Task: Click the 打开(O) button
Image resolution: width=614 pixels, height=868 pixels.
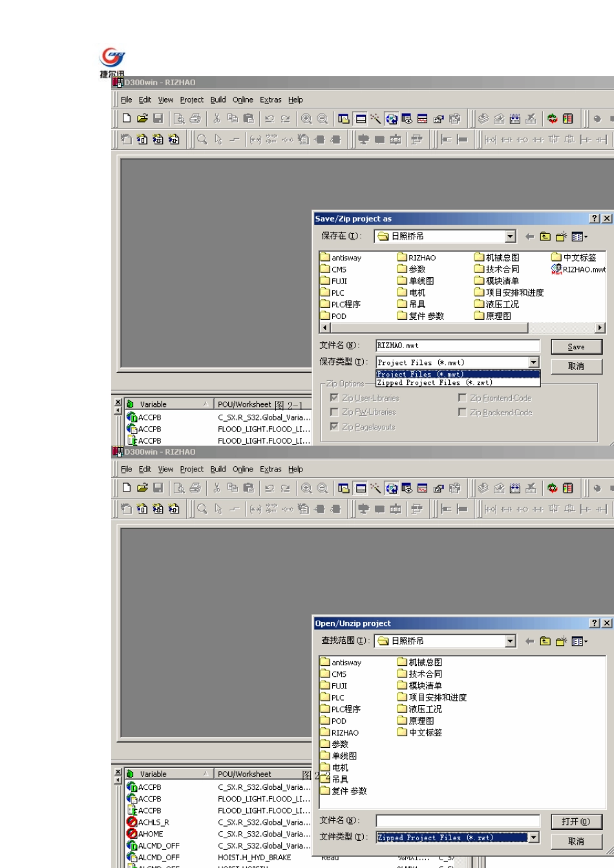Action: (576, 821)
